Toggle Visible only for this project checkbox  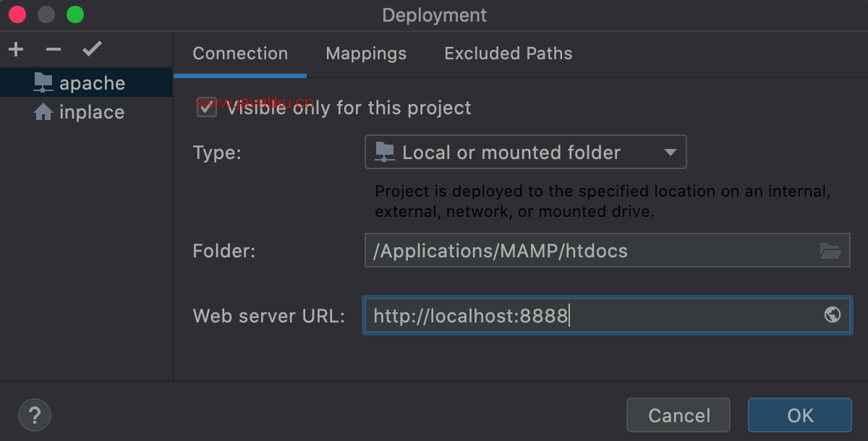[x=208, y=108]
